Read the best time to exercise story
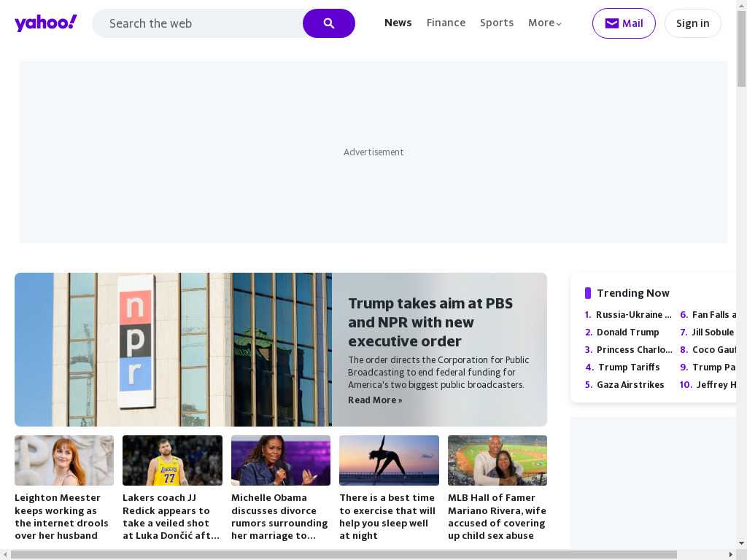747x560 pixels. (x=387, y=517)
